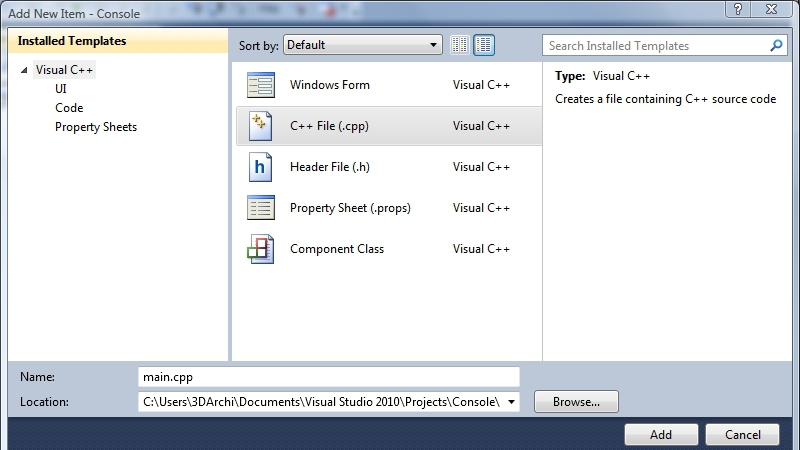
Task: Click the Windows Form template icon
Action: (x=260, y=85)
